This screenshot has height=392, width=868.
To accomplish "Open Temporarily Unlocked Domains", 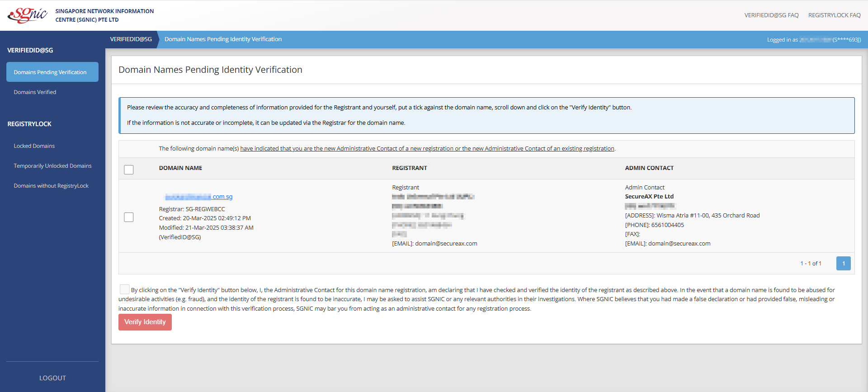I will 52,166.
